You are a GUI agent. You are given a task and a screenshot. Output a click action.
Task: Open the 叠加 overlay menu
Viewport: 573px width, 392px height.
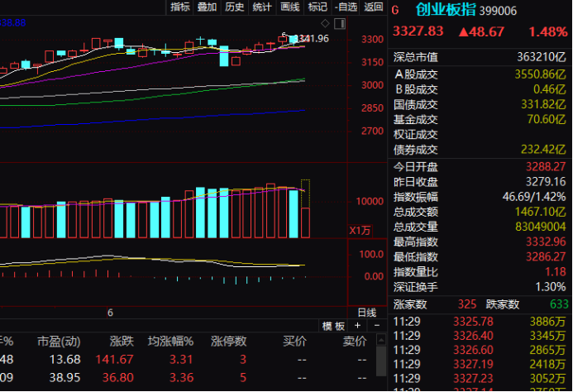tap(208, 7)
